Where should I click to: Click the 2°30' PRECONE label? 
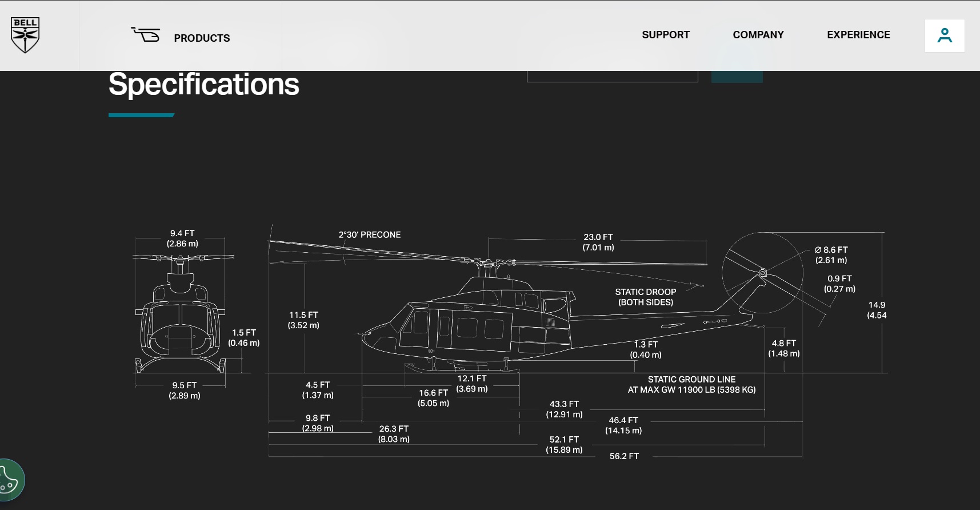coord(369,235)
